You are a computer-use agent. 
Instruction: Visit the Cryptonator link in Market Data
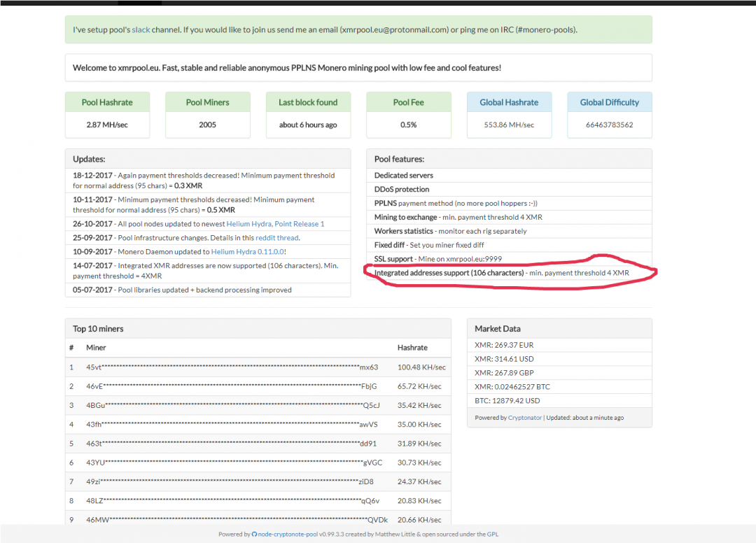pos(524,418)
